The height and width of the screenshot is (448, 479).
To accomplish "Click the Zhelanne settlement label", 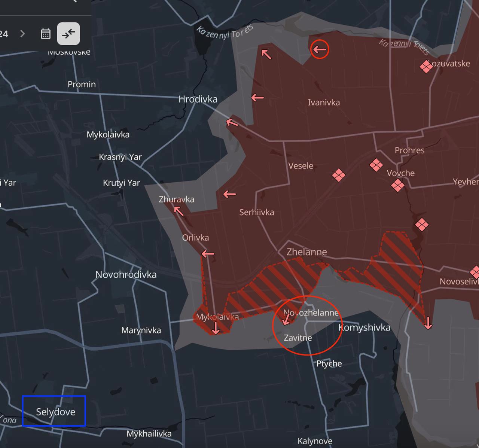I will click(x=306, y=252).
